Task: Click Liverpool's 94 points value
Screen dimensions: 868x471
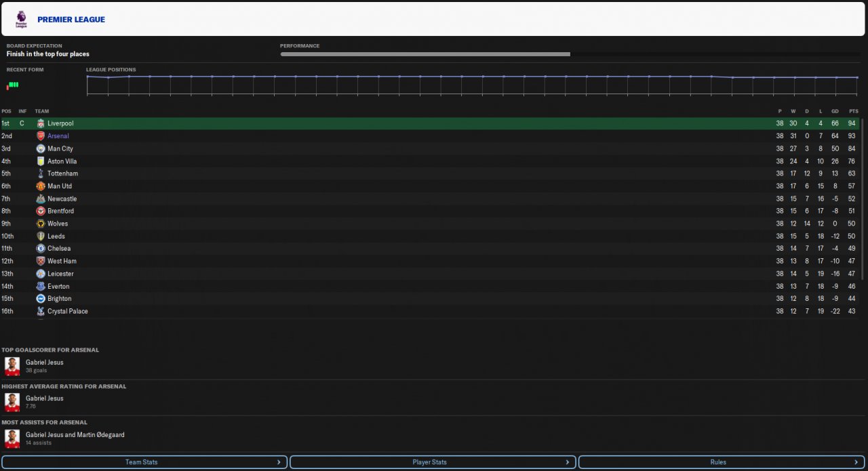Action: coord(852,123)
